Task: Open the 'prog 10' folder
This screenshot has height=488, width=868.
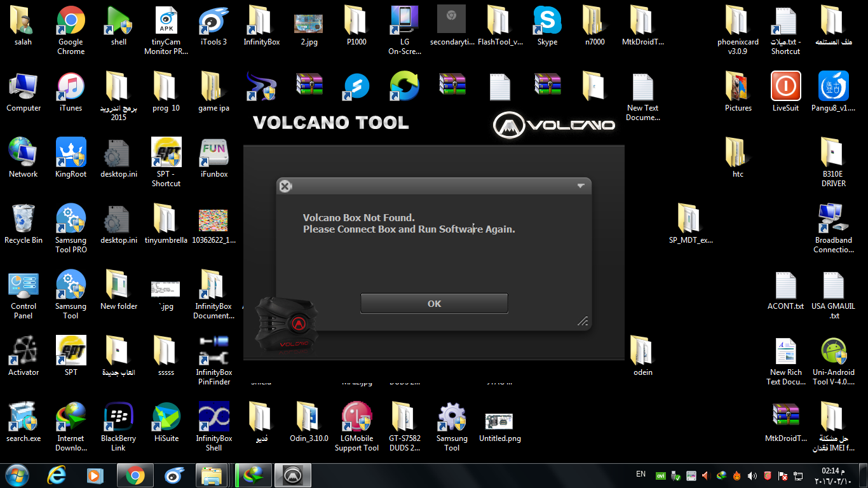Action: click(x=166, y=93)
